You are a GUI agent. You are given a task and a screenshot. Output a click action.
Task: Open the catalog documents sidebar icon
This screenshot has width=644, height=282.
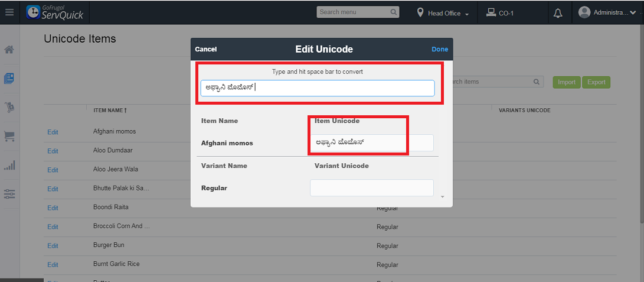click(9, 78)
